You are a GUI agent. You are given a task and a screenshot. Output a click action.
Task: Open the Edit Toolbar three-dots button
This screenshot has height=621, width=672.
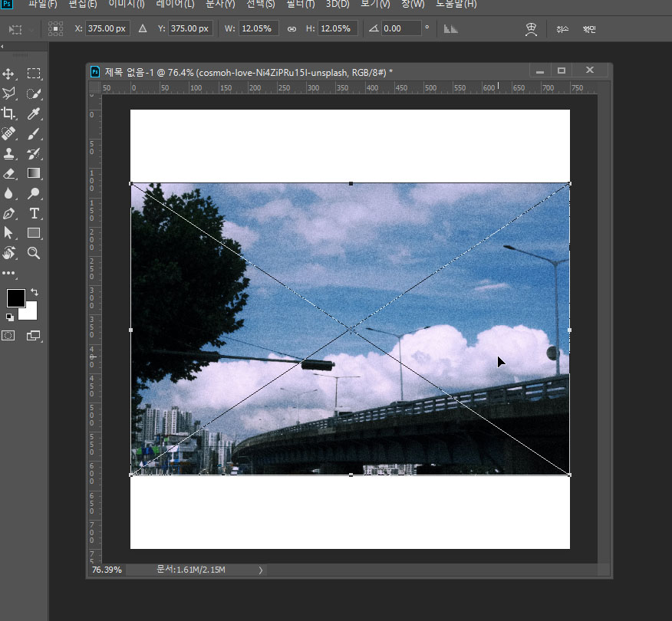pos(8,273)
